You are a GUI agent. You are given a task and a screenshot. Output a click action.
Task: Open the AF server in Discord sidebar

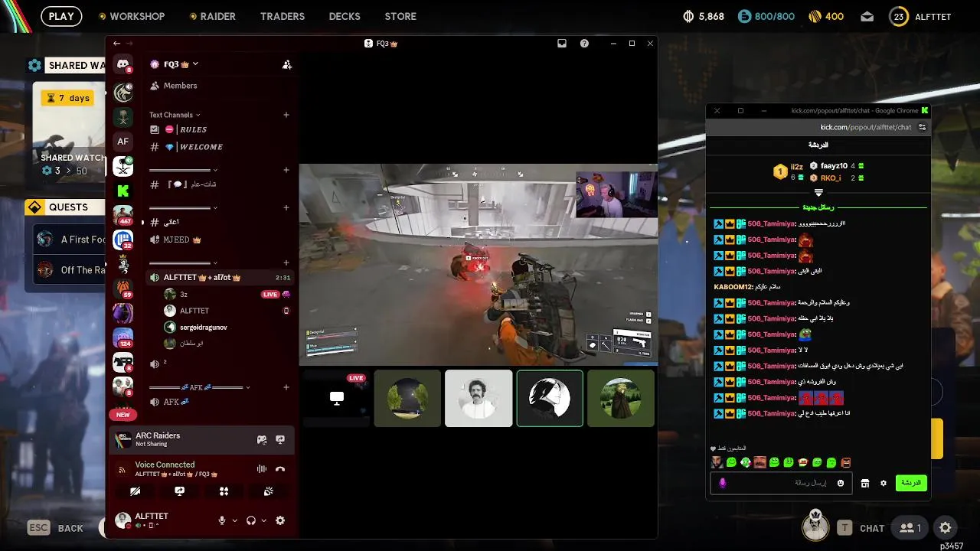pos(122,141)
